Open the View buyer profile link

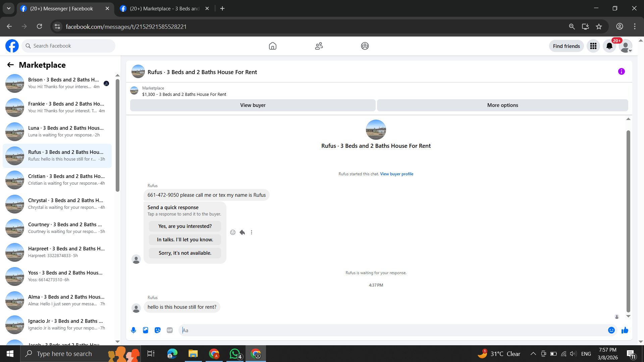tap(396, 174)
